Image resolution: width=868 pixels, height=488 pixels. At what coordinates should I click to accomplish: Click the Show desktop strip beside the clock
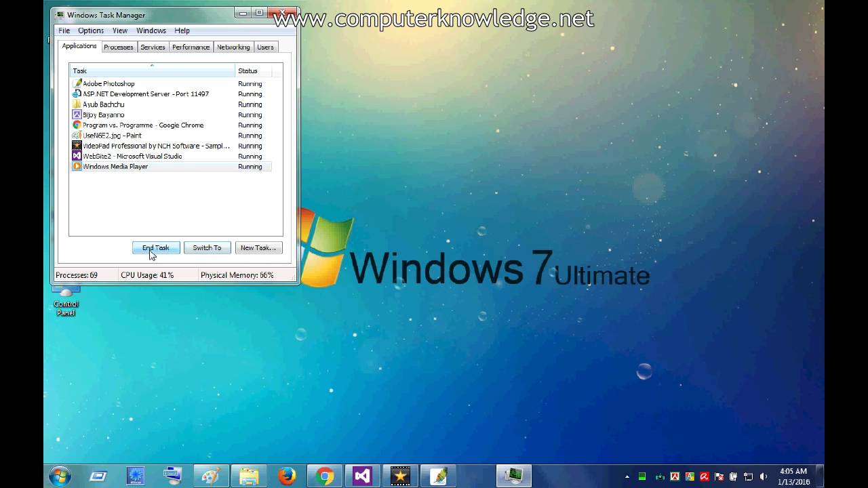[819, 476]
